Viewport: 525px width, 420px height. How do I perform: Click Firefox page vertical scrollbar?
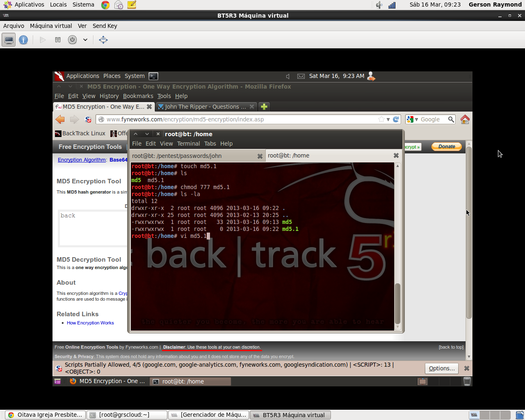(x=469, y=232)
